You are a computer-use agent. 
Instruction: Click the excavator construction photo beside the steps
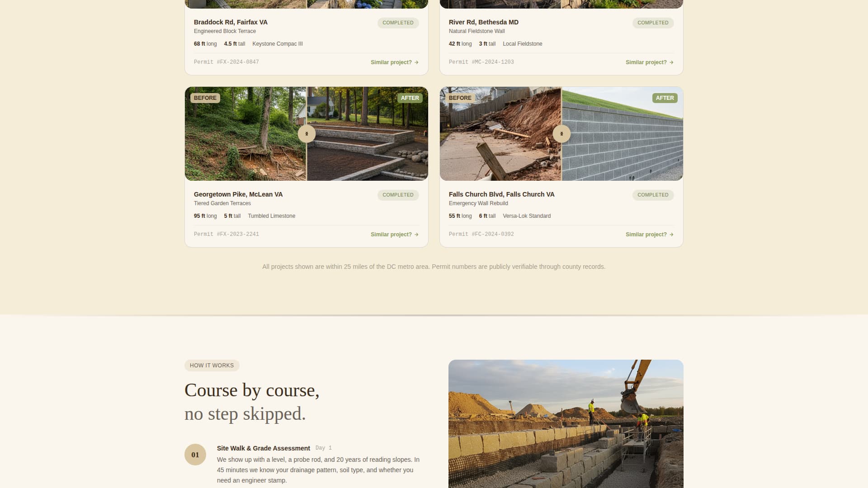point(566,424)
